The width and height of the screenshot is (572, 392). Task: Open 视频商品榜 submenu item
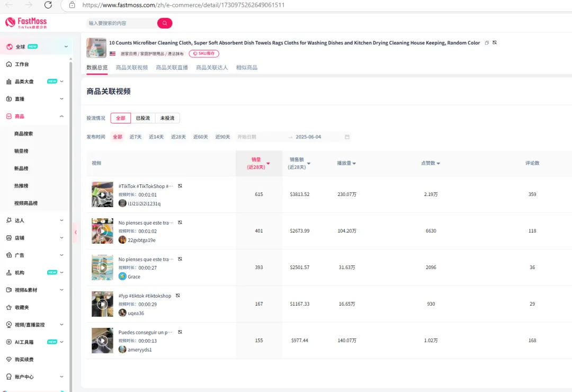(x=26, y=203)
